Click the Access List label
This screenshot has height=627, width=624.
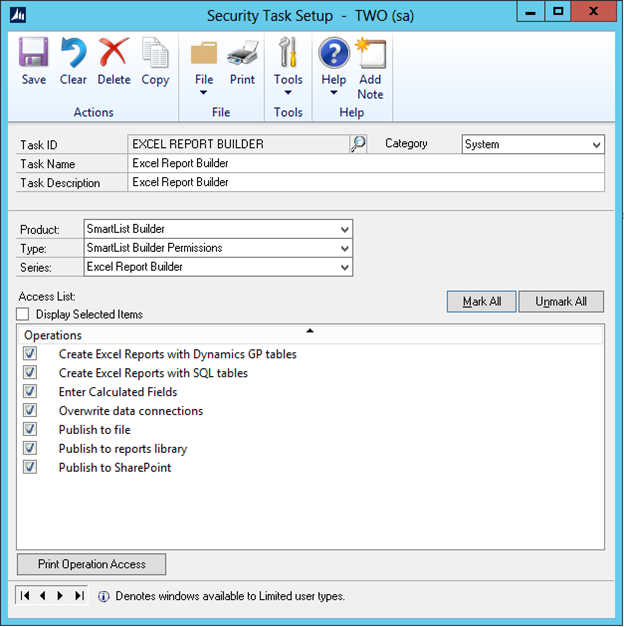[47, 296]
